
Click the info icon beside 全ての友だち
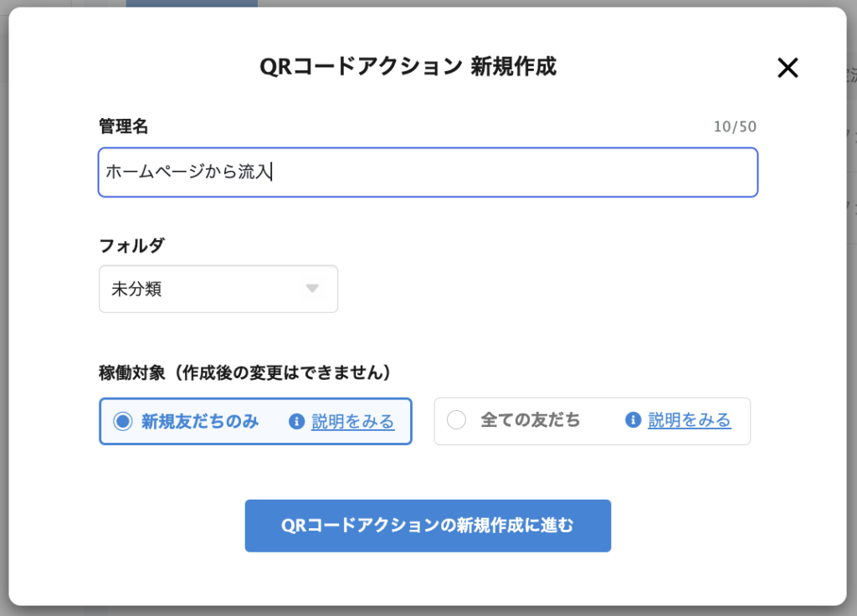[633, 420]
